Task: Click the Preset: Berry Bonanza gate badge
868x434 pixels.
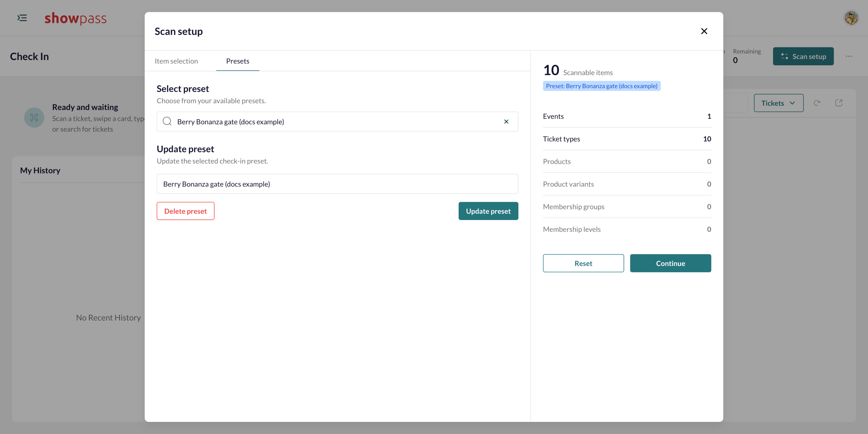Action: [601, 86]
